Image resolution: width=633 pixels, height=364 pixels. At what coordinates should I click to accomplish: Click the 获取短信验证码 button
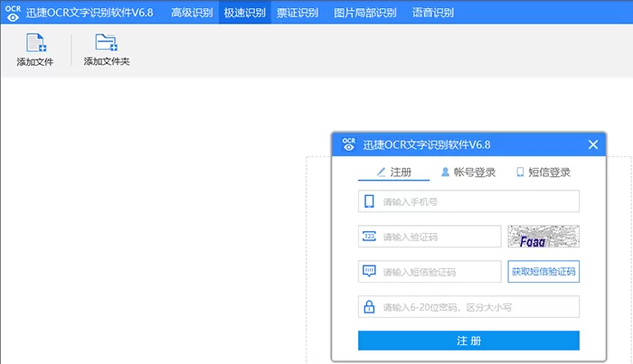pyautogui.click(x=543, y=271)
